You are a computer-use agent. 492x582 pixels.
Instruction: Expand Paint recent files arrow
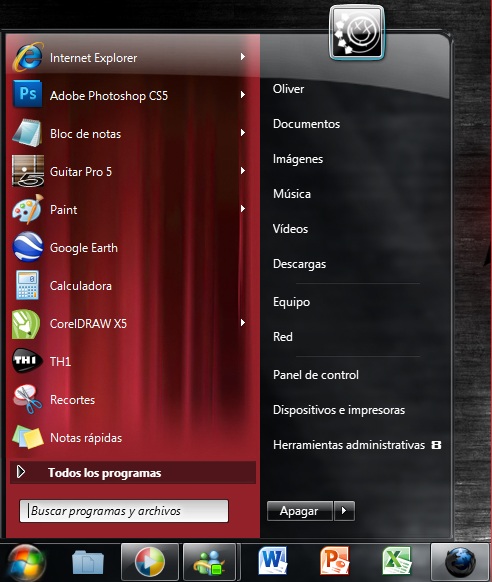tap(243, 209)
